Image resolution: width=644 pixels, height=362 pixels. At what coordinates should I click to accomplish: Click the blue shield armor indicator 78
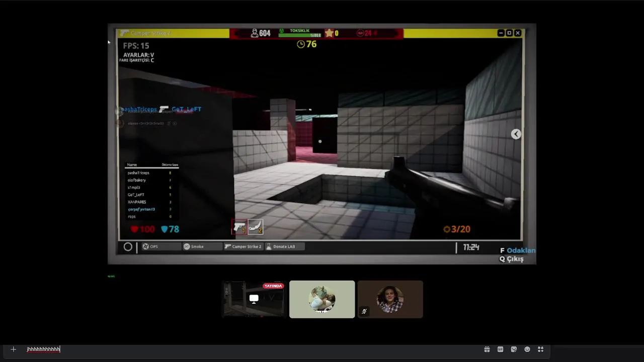tap(170, 229)
